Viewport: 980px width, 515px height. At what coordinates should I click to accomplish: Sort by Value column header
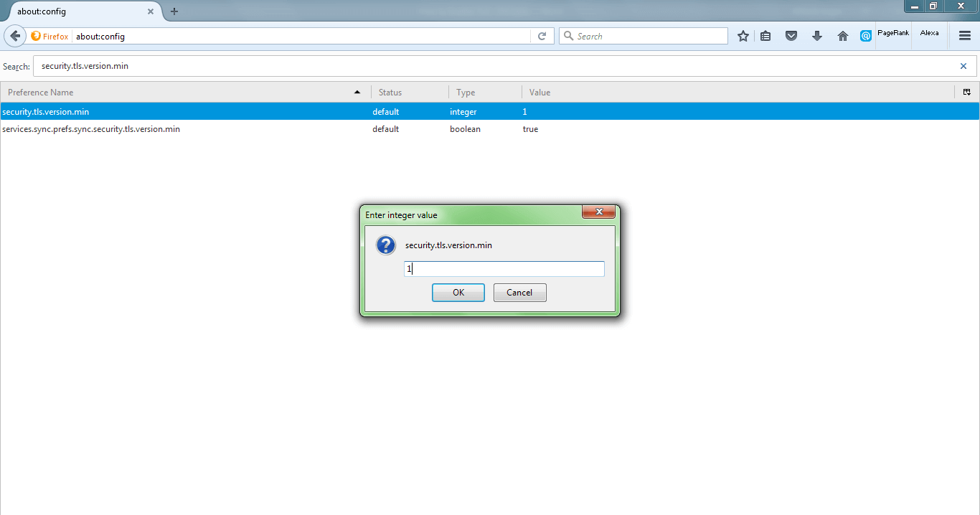(738, 92)
